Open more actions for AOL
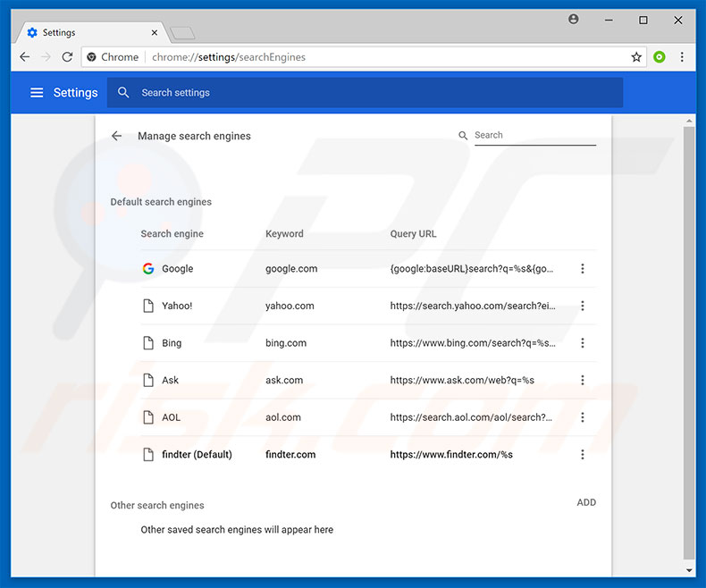 pyautogui.click(x=583, y=417)
